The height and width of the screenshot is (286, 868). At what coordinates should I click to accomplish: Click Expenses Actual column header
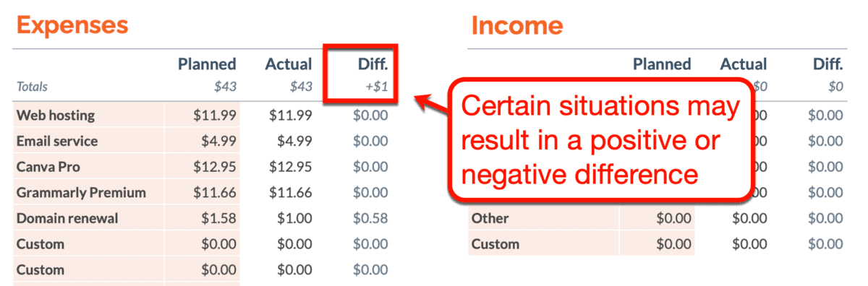pyautogui.click(x=289, y=64)
